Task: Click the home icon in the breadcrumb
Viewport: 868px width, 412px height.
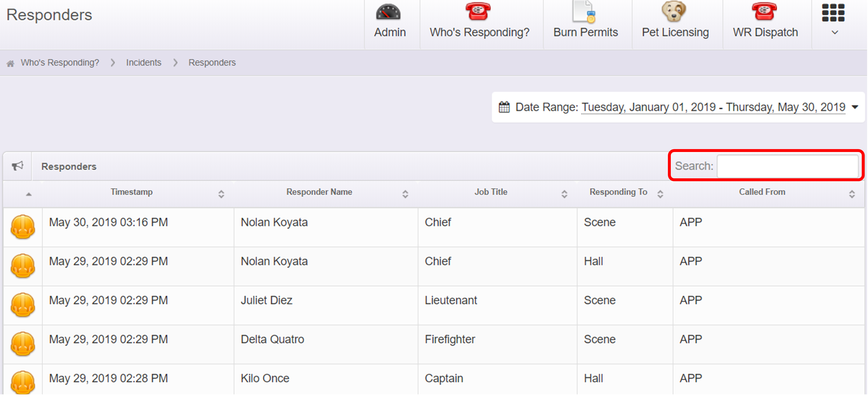Action: click(10, 63)
